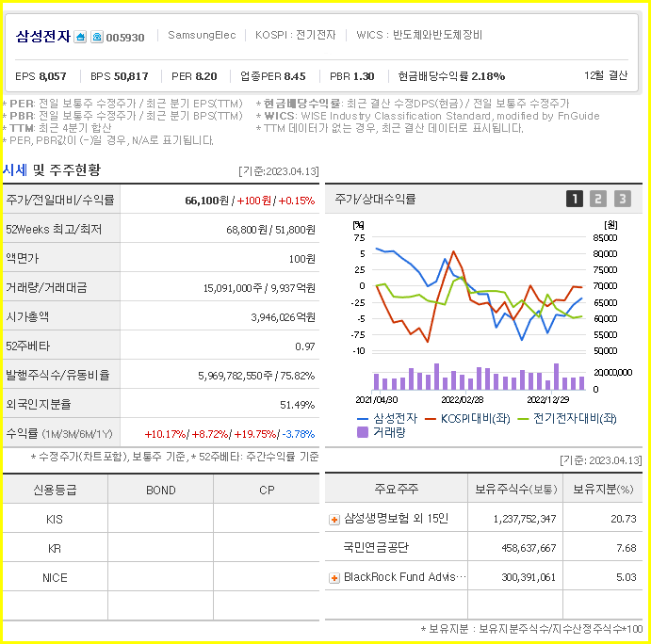Click shares held 1,237,752,347
Image resolution: width=651 pixels, height=644 pixels.
(525, 519)
